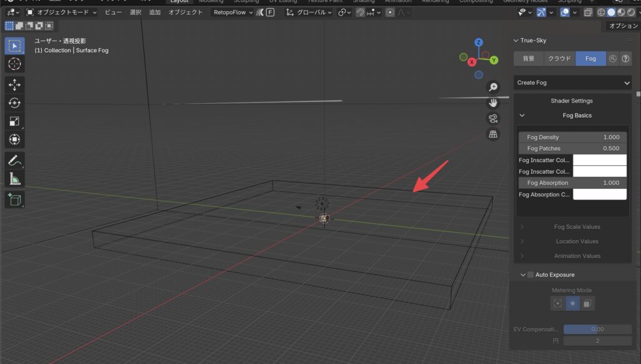Open the オブジェクト menu
The width and height of the screenshot is (641, 364).
click(x=185, y=13)
